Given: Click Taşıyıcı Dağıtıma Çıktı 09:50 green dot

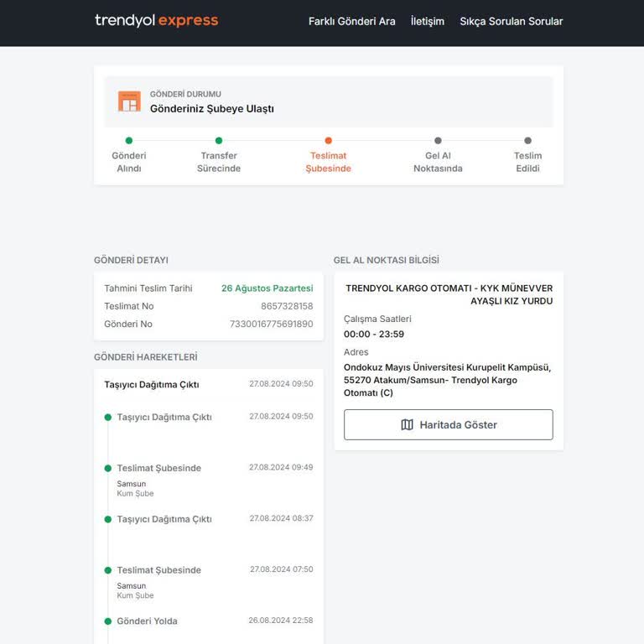Looking at the screenshot, I should point(108,418).
